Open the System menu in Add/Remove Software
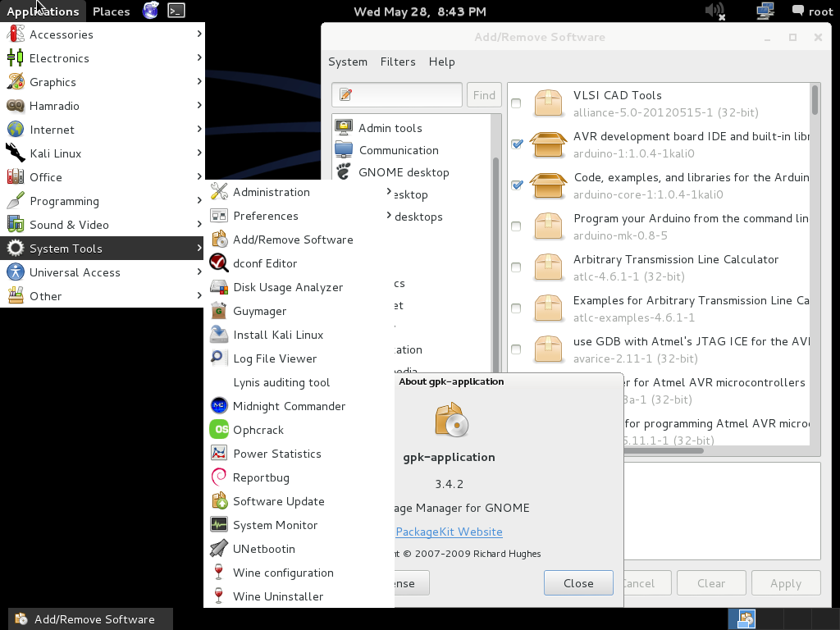 pyautogui.click(x=348, y=62)
